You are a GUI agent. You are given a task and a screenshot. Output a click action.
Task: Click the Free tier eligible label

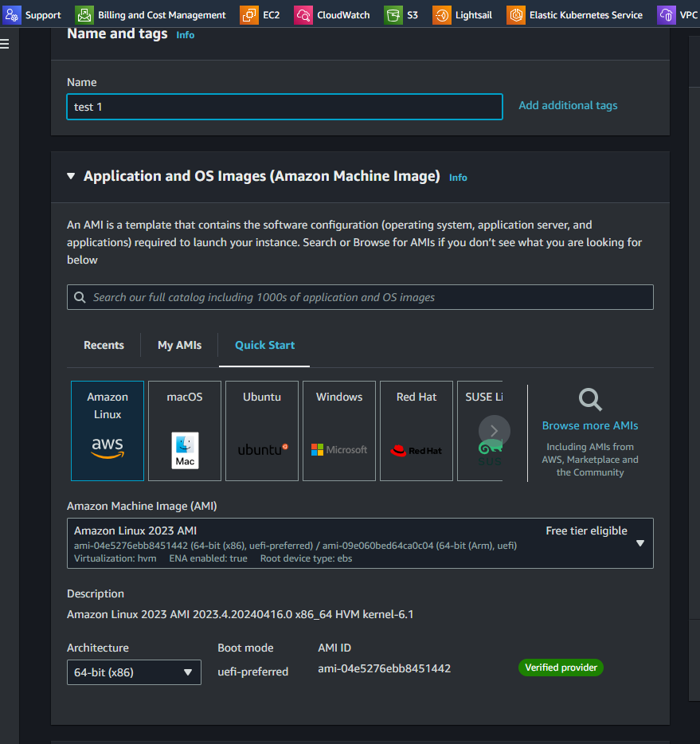(586, 531)
